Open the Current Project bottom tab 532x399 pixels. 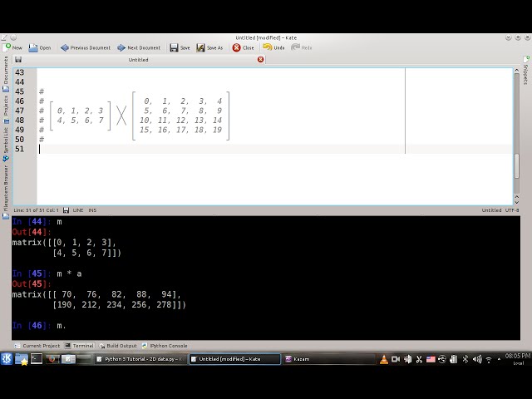(x=37, y=346)
